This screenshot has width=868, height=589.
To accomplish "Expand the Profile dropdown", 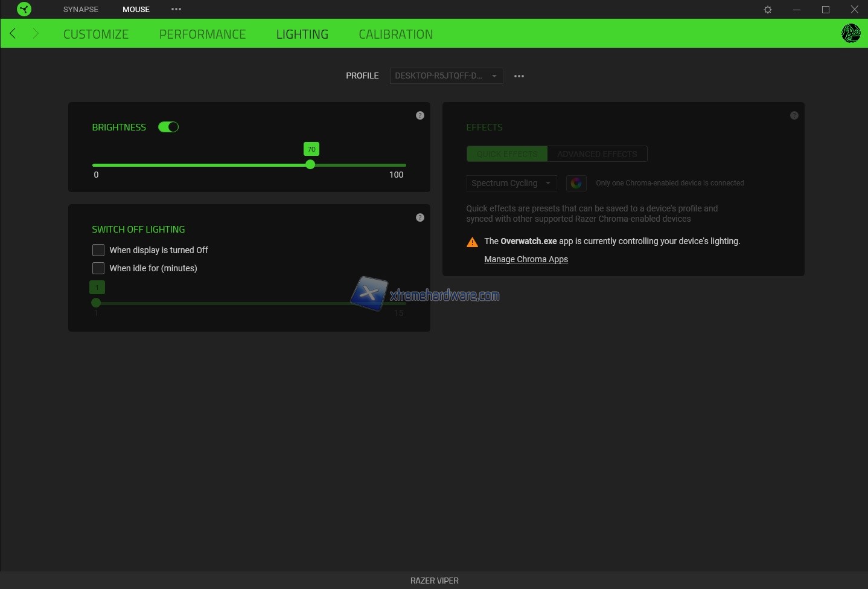I will [446, 76].
